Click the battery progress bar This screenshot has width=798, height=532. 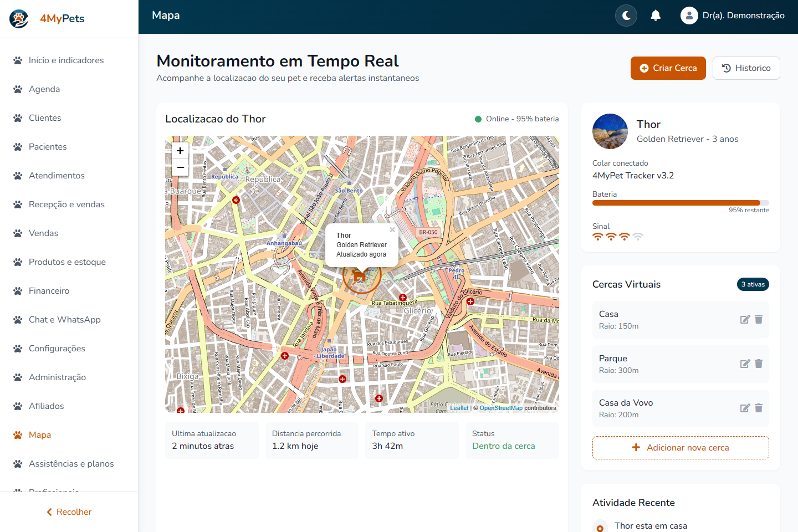click(681, 203)
